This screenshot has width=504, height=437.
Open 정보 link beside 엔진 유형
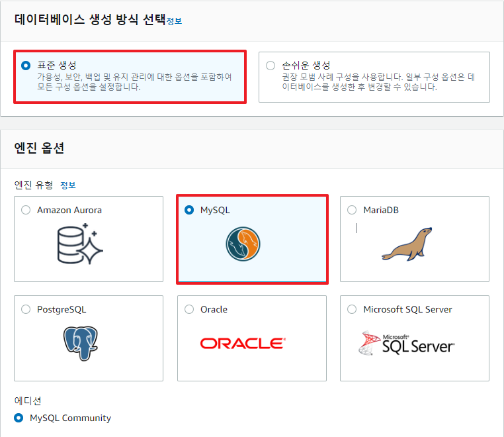coord(68,185)
